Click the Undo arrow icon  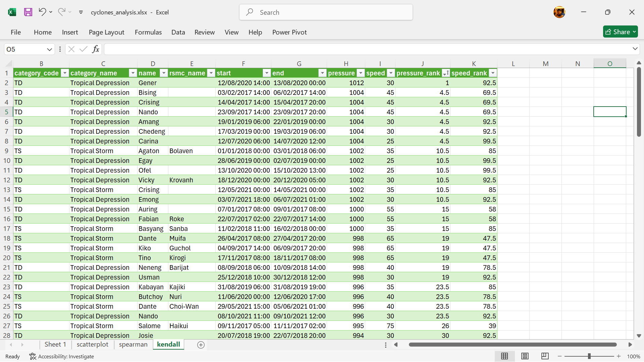tap(42, 12)
